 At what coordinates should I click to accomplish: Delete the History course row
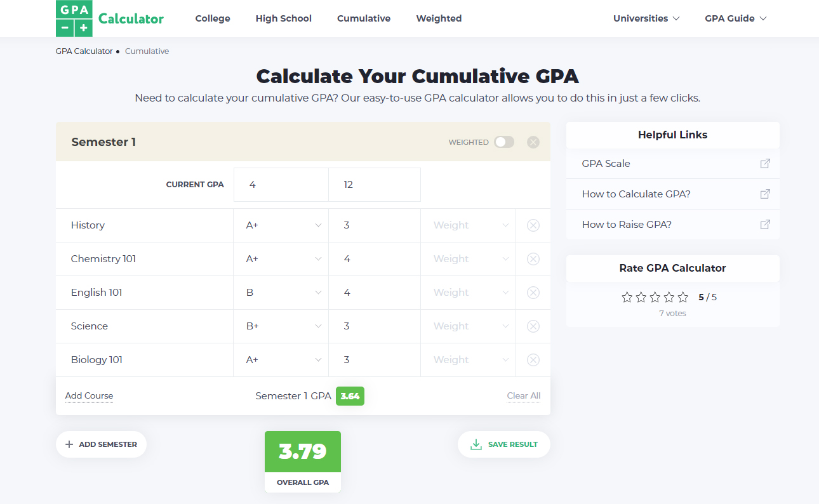(533, 225)
